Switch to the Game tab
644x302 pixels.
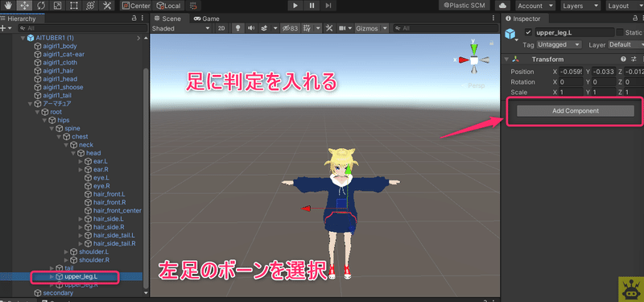207,19
